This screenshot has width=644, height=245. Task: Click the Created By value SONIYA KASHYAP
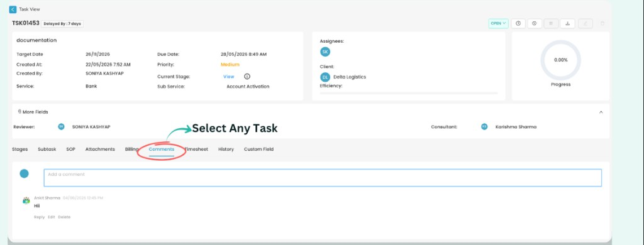pos(105,73)
